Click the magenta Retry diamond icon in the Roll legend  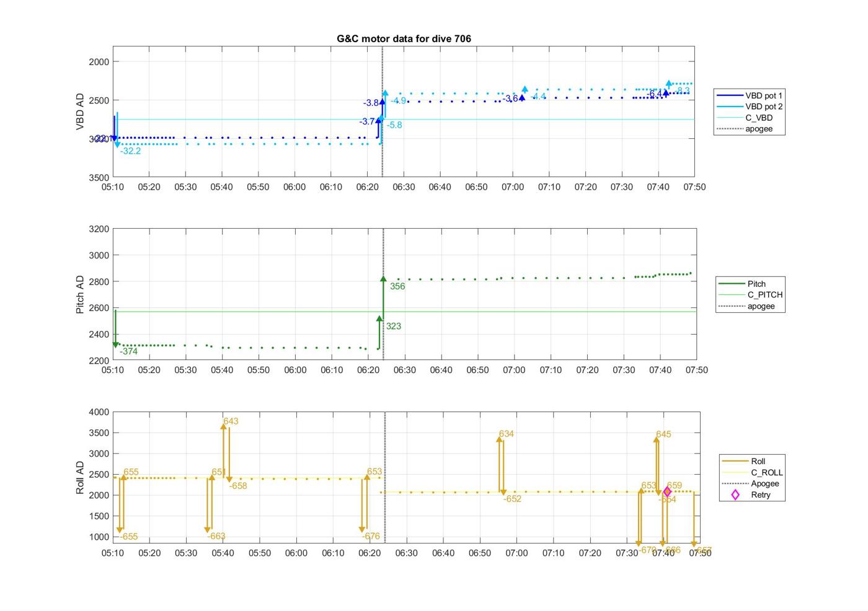coord(735,495)
